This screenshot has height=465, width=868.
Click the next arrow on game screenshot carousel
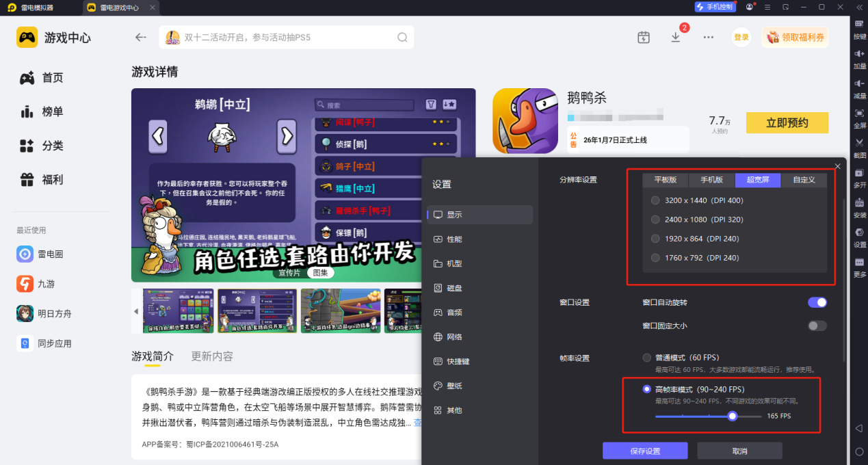[x=285, y=136]
